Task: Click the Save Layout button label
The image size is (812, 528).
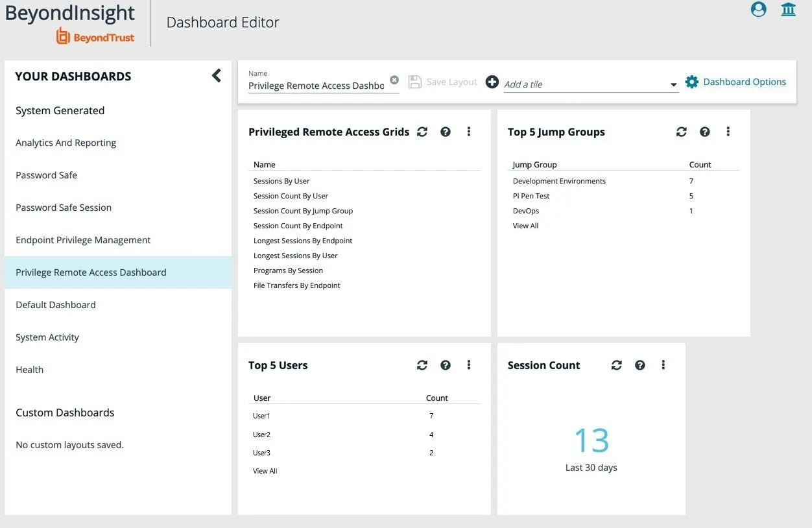Action: (x=451, y=82)
